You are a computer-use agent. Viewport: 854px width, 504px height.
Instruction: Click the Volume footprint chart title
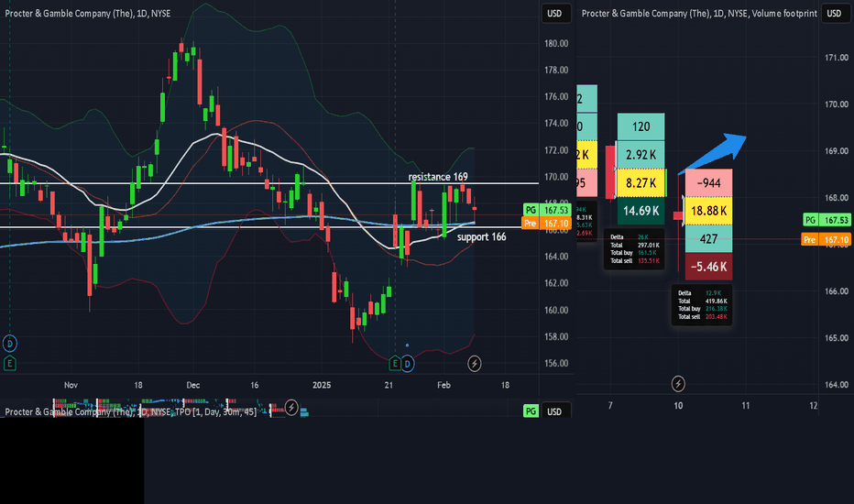(699, 13)
